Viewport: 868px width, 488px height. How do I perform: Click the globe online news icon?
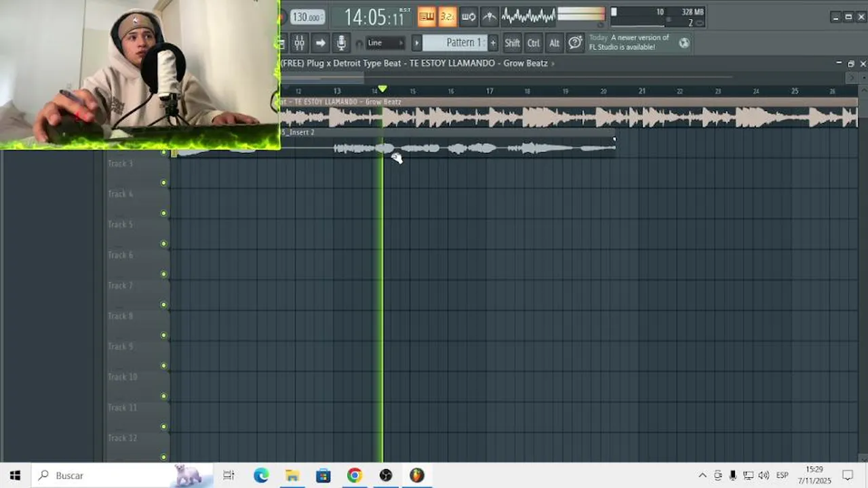(x=684, y=43)
